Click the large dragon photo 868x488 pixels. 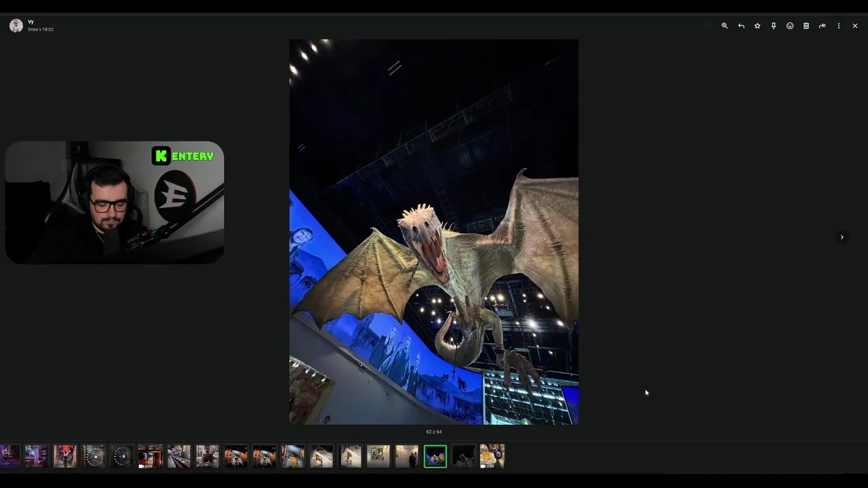point(434,232)
